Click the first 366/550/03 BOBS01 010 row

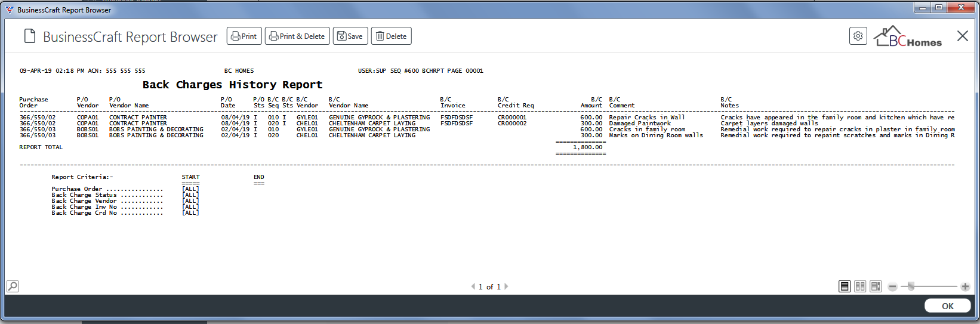coord(486,129)
